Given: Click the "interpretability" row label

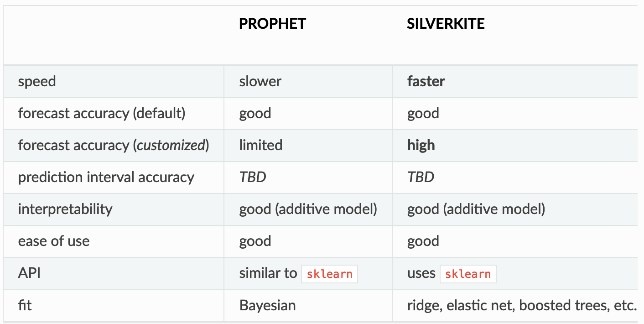Looking at the screenshot, I should [65, 209].
